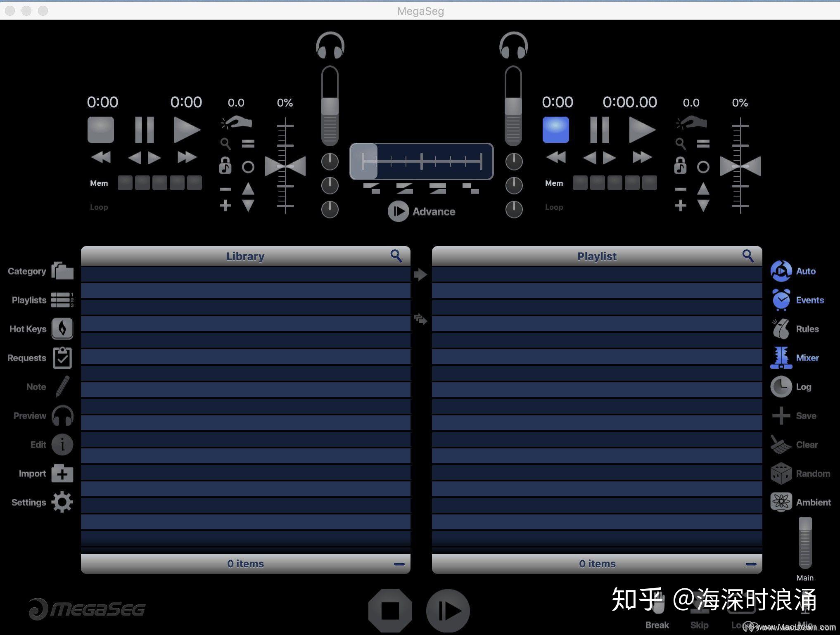Click the left deck tap-tempo hand icon
This screenshot has height=635, width=840.
[x=236, y=122]
